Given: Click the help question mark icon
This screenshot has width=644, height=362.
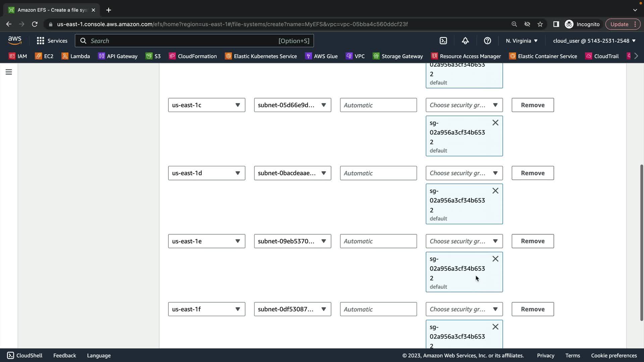Looking at the screenshot, I should tap(487, 41).
